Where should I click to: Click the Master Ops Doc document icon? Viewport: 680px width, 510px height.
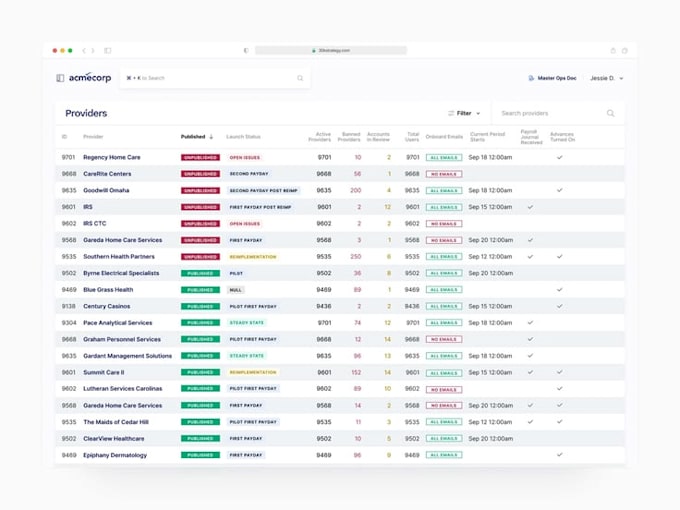point(531,78)
